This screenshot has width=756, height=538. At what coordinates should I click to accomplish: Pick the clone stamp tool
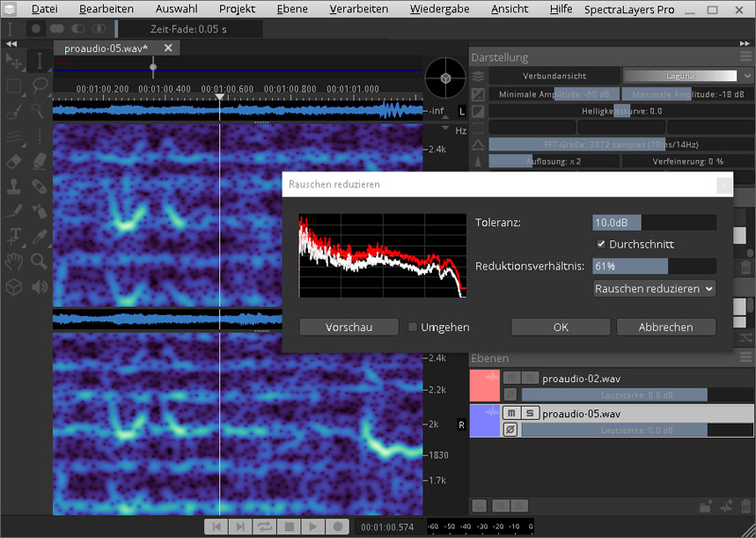pyautogui.click(x=15, y=186)
